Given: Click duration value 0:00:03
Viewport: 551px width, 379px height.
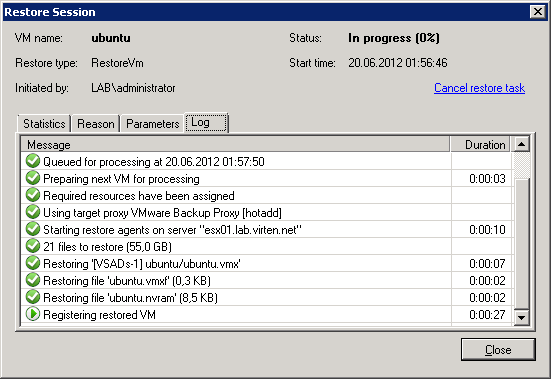Looking at the screenshot, I should coord(487,178).
